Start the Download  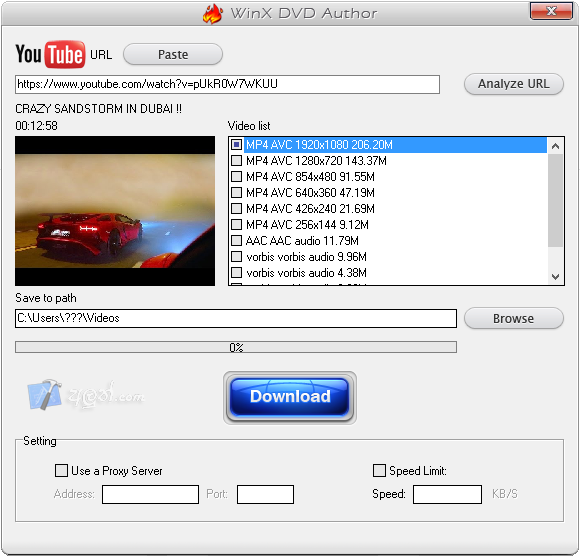tap(290, 397)
